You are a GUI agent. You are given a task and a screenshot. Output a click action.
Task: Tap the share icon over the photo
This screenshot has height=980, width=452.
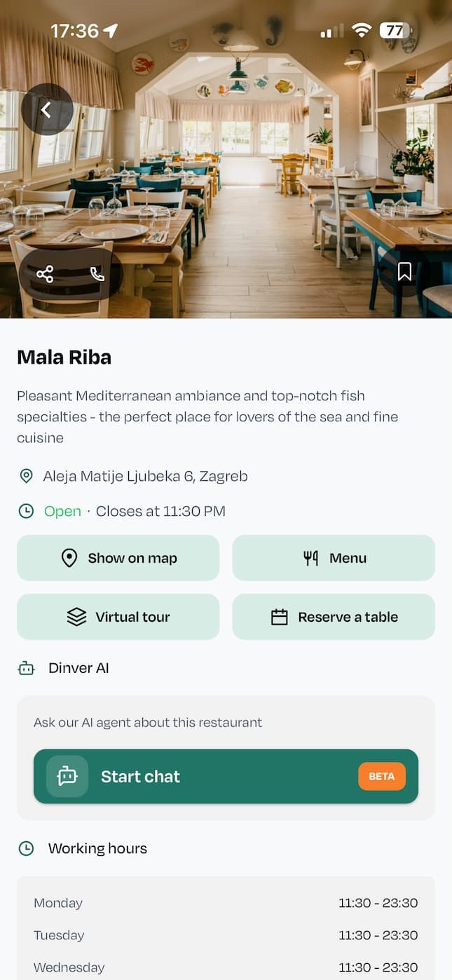tap(45, 274)
